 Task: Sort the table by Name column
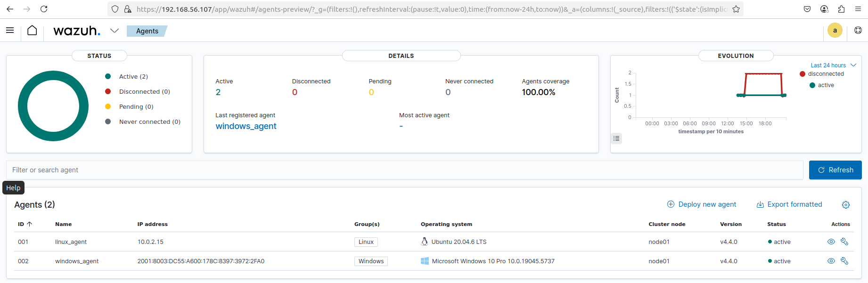[64, 224]
